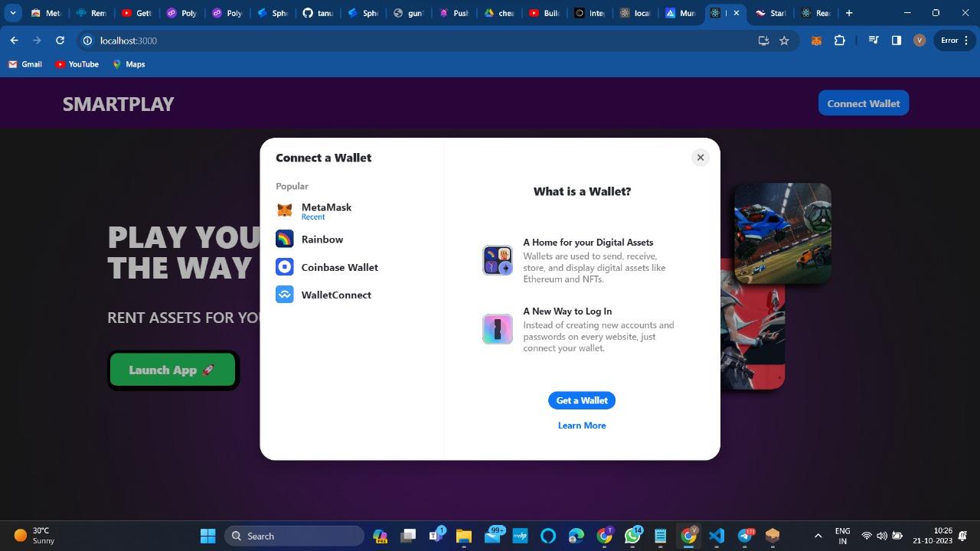Open the Windows Start menu
Image resolution: width=980 pixels, height=551 pixels.
coord(207,536)
